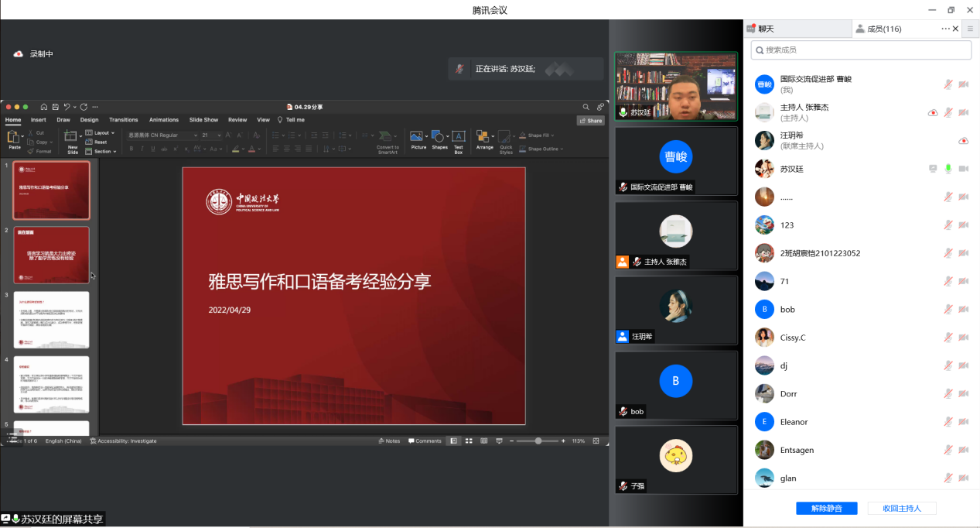Switch to the 聊天 chat tab

(766, 29)
